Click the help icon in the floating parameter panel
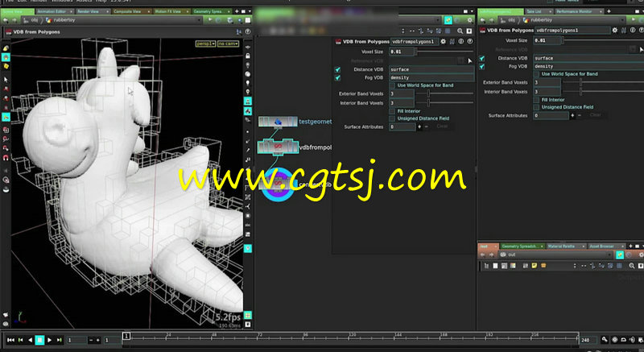This screenshot has width=644, height=352. [470, 42]
